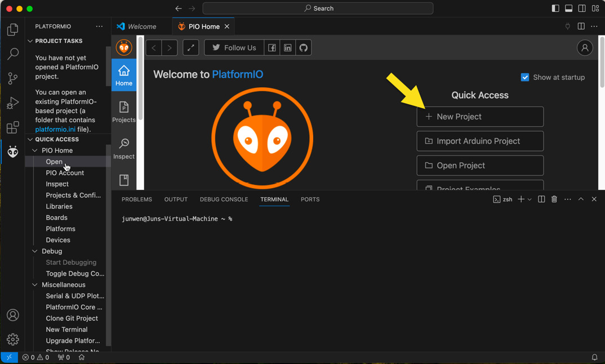Click the expand fullscreen icon in PIO toolbar

[190, 47]
